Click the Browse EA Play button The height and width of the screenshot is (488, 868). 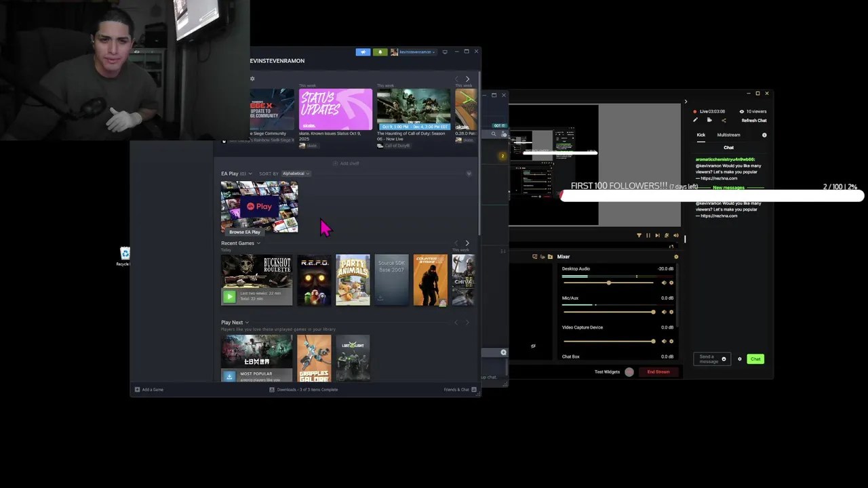pos(244,232)
